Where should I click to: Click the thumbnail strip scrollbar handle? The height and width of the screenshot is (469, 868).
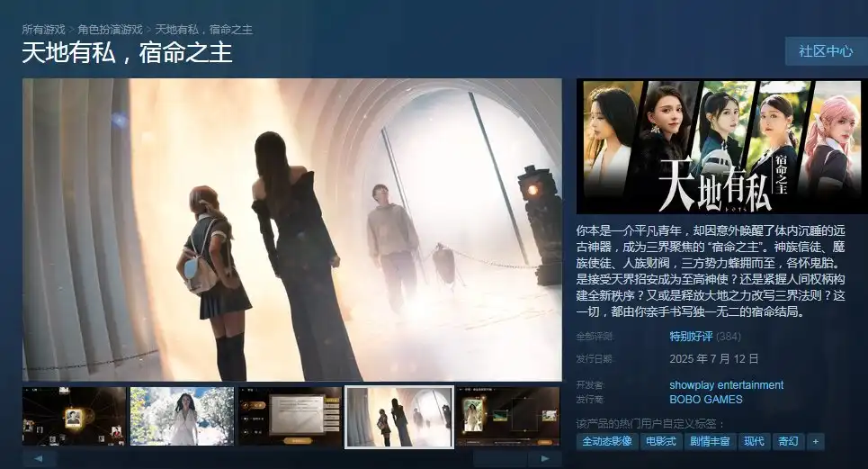500,458
